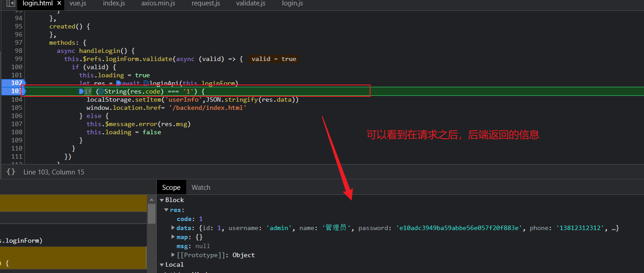Image resolution: width=644 pixels, height=273 pixels.
Task: Click the this.$message.error(res.msg) line
Action: [139, 124]
